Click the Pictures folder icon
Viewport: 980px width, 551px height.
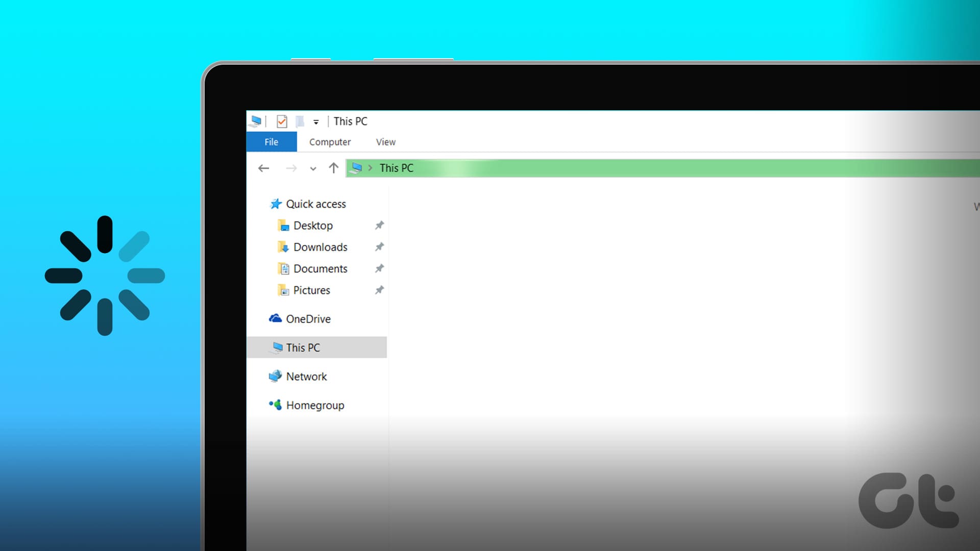[x=283, y=290]
